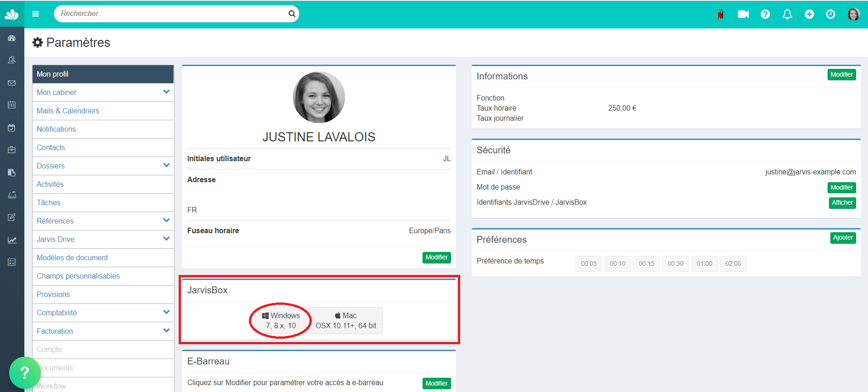
Task: Select 01:00 time preference
Action: [705, 263]
